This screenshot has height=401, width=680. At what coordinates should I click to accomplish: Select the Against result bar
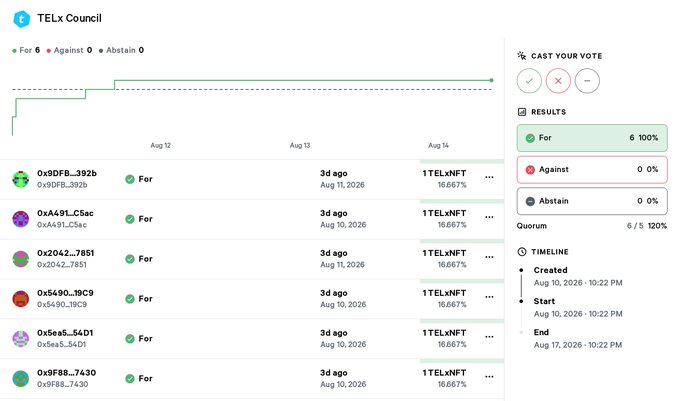coord(592,170)
